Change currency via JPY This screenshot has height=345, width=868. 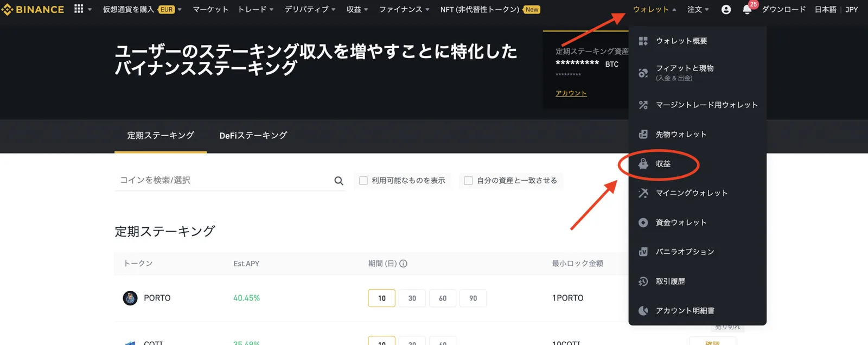pos(852,10)
